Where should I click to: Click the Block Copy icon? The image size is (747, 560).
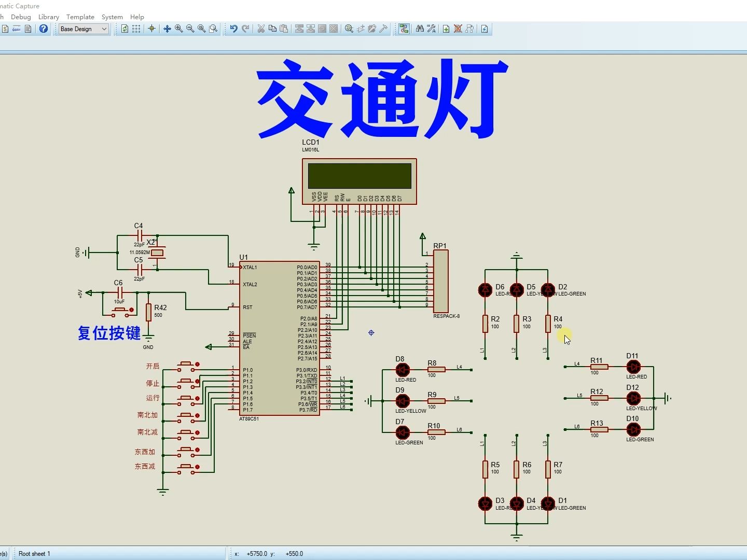point(299,29)
